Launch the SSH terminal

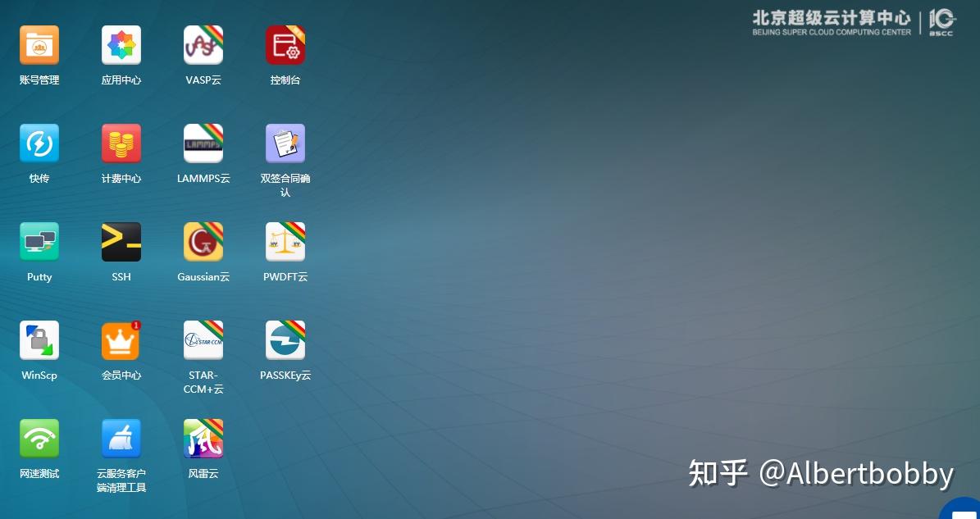121,241
